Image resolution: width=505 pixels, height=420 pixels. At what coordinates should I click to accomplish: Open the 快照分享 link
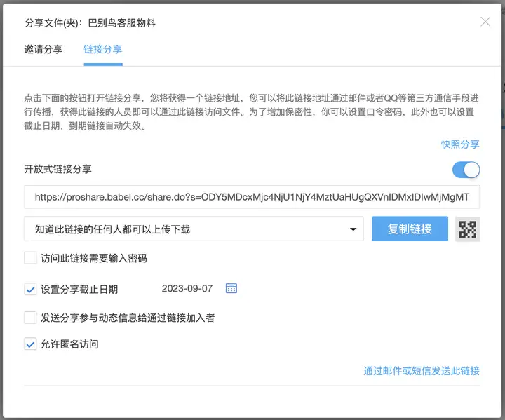(460, 144)
